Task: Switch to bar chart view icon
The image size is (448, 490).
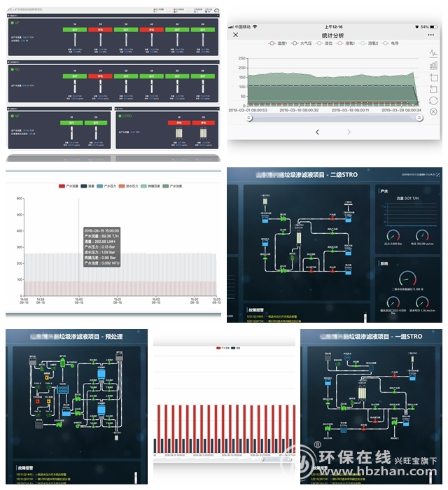Action: tap(433, 65)
